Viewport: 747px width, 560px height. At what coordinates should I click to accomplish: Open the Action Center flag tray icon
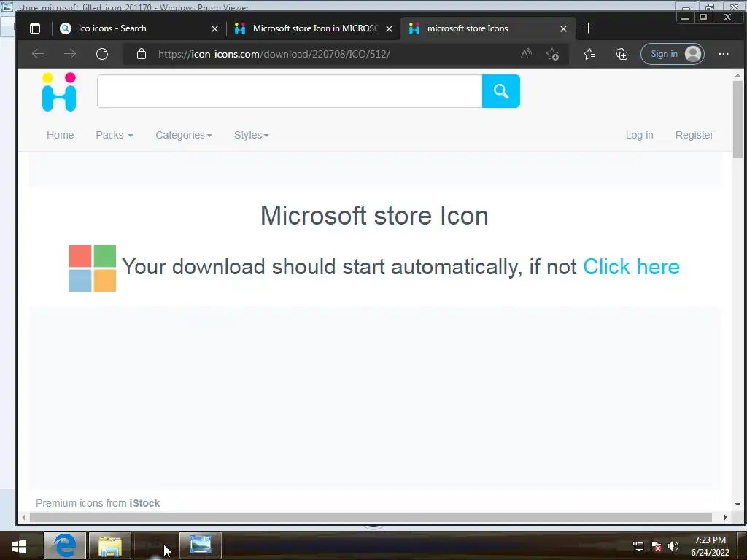pyautogui.click(x=656, y=546)
